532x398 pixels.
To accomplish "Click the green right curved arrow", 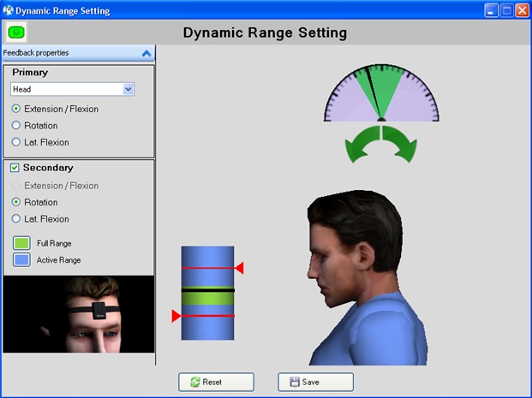I will pyautogui.click(x=400, y=145).
